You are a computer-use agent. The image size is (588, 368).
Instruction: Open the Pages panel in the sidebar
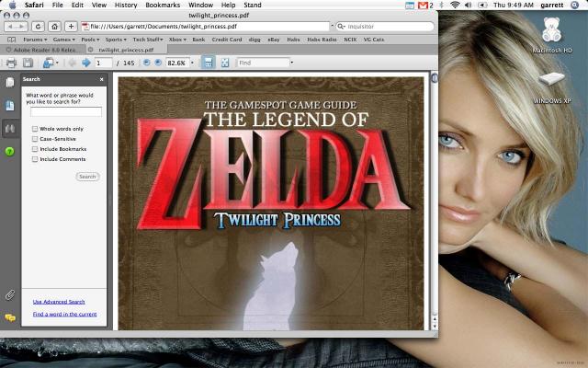coord(10,82)
